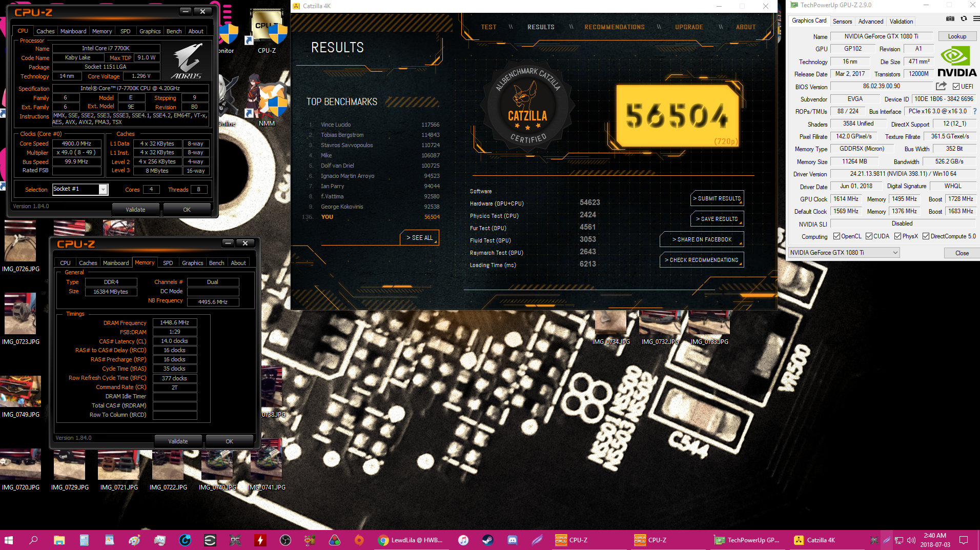Toggle the DirectCompute 5.0 checkbox

926,236
